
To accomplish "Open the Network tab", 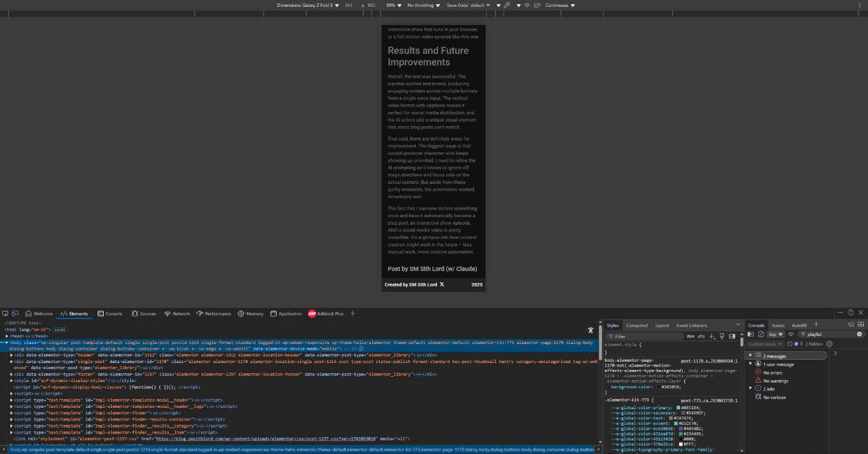I will click(x=177, y=314).
